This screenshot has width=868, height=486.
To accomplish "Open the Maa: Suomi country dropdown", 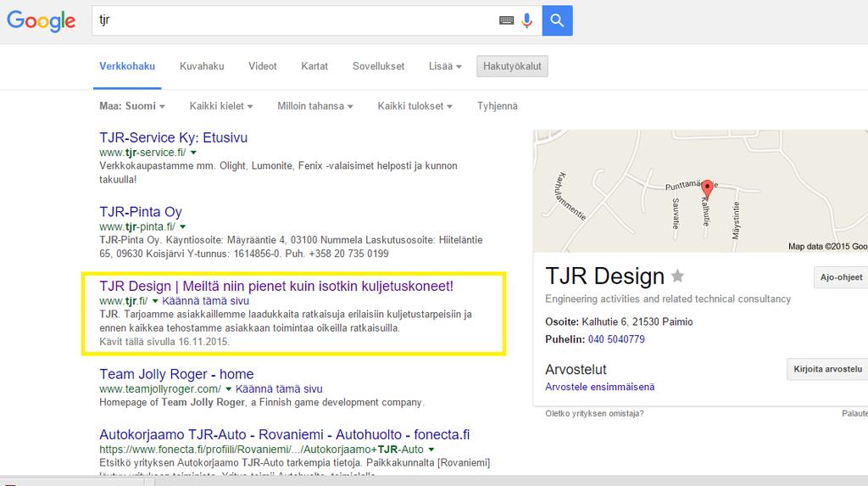I will (x=131, y=106).
